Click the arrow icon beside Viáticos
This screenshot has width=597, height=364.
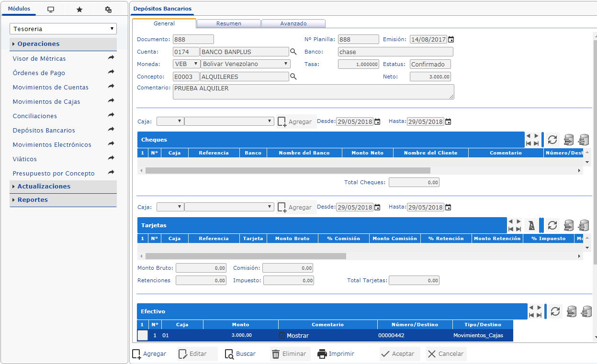tap(111, 158)
